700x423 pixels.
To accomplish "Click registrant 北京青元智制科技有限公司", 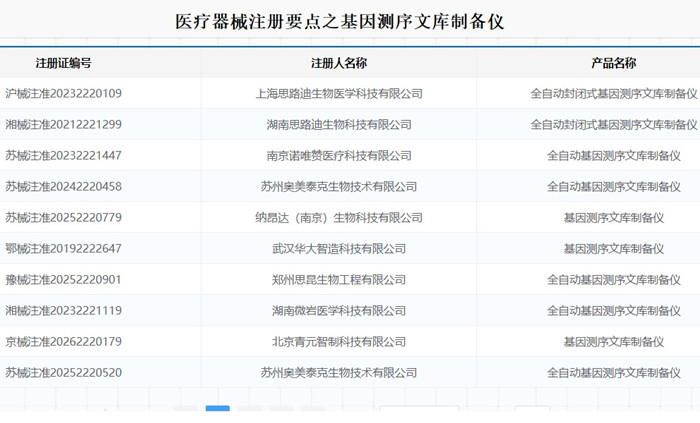I will [x=339, y=341].
